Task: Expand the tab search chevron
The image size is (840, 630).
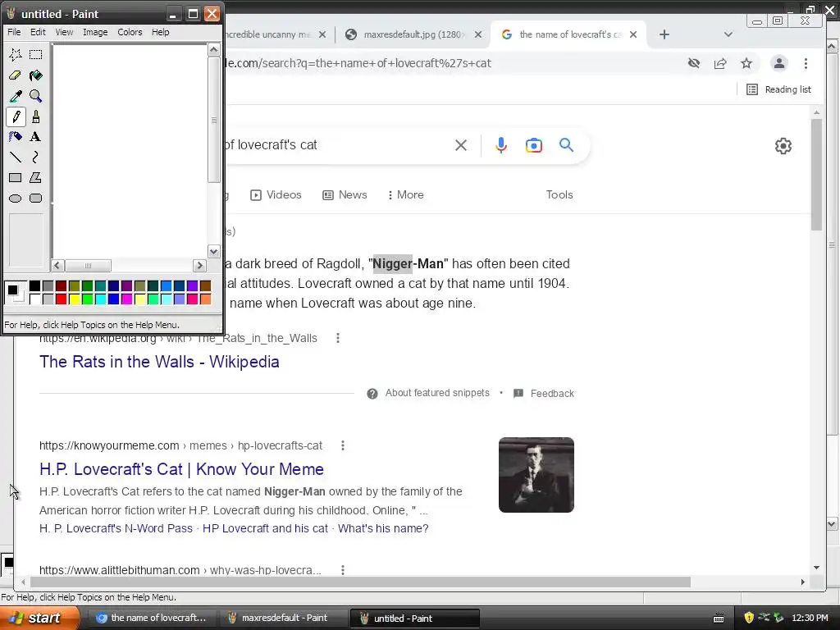Action: (x=728, y=34)
